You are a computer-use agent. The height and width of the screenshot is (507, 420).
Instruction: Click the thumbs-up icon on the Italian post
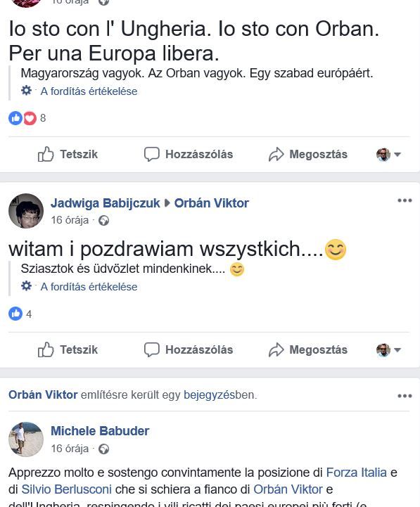[46, 154]
